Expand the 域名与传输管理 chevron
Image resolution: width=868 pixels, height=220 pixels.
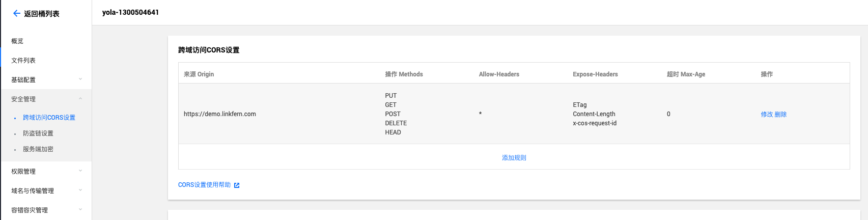[80, 190]
